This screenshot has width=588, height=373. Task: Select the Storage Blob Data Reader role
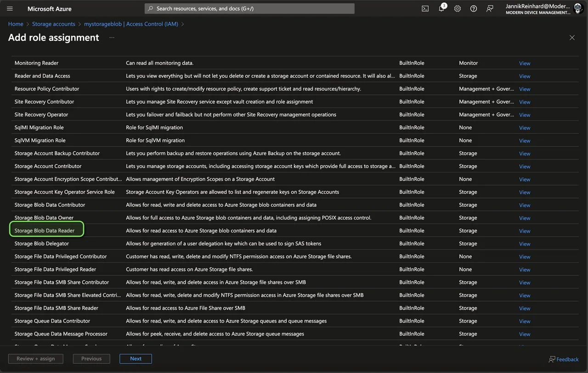pyautogui.click(x=45, y=230)
